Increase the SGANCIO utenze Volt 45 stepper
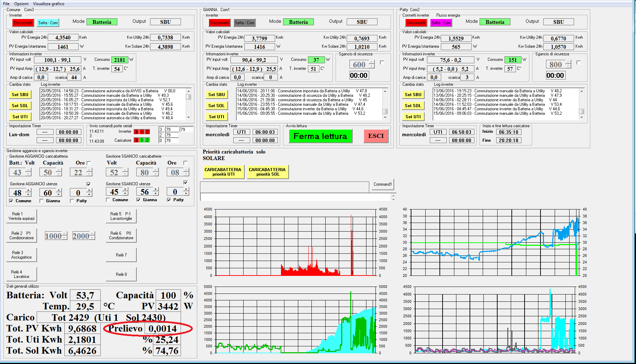This screenshot has height=364, width=636. point(126,189)
